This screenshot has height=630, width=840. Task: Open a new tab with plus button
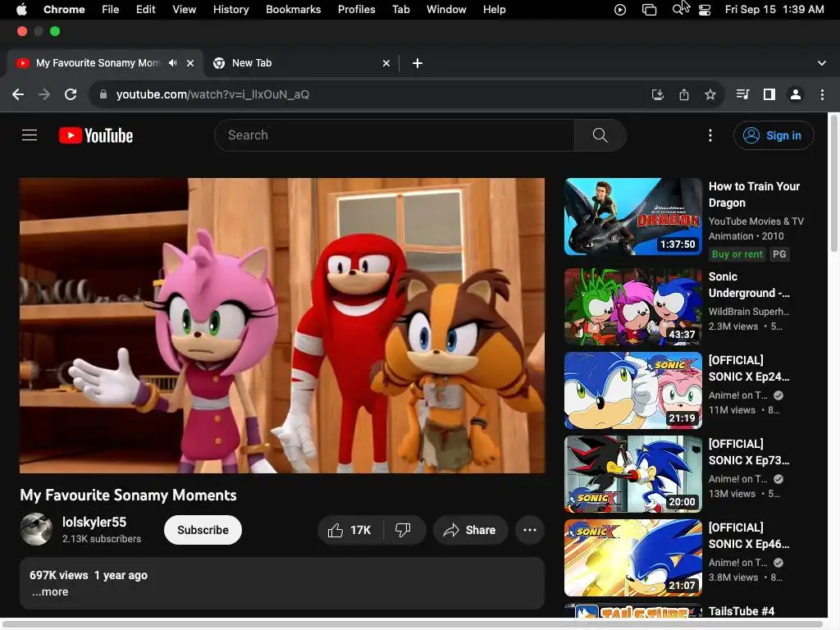coord(418,63)
